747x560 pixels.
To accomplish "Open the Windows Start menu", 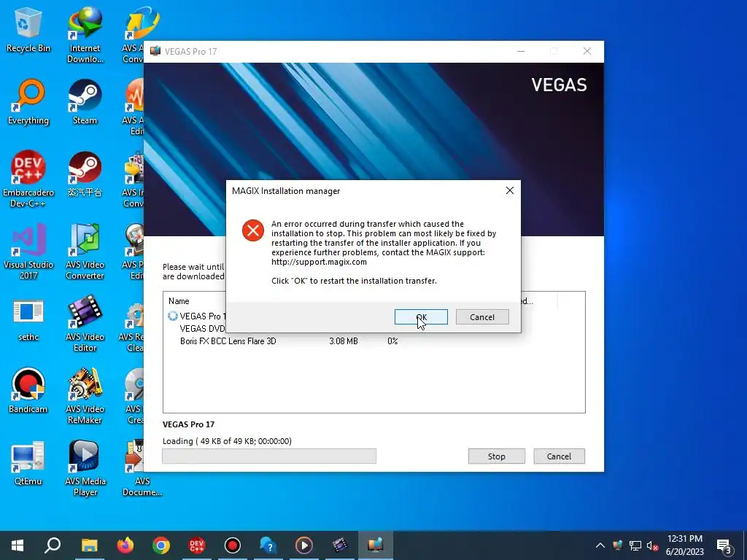I will click(18, 545).
